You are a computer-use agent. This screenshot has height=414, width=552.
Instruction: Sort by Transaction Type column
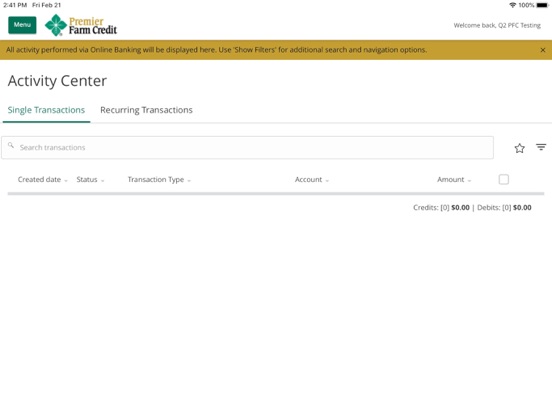click(x=159, y=180)
